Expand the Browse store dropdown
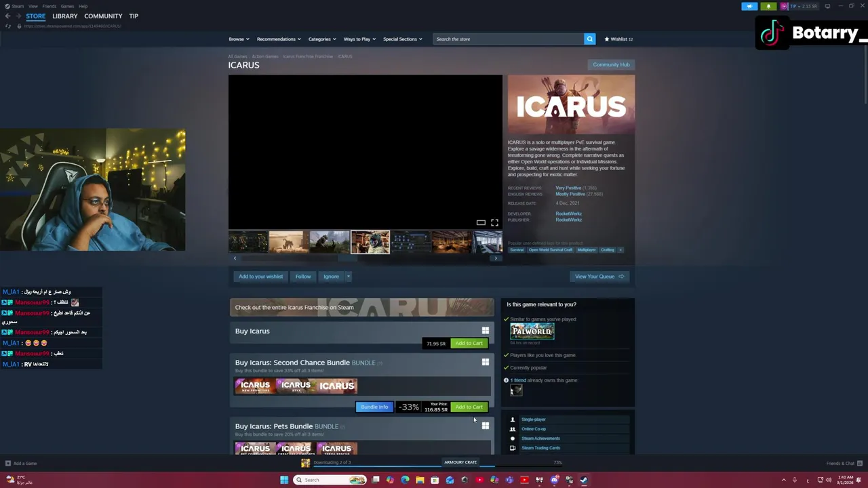Viewport: 868px width, 488px height. coord(239,39)
